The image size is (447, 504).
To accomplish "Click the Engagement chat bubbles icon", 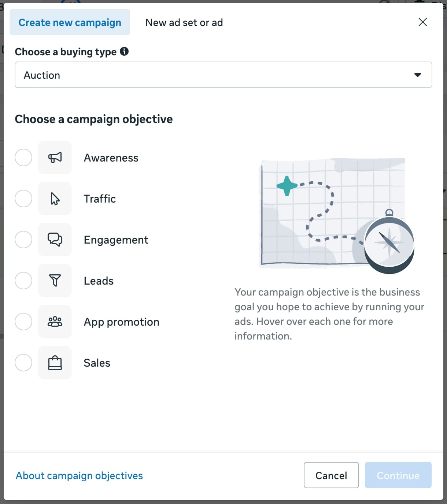I will coord(55,240).
